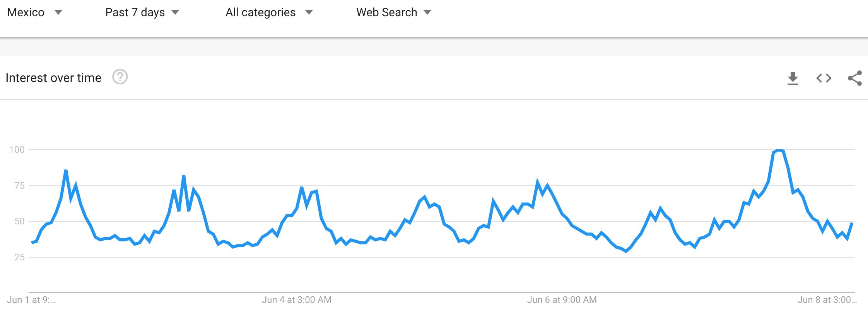Open the help question mark icon
The width and height of the screenshot is (868, 311).
(120, 77)
